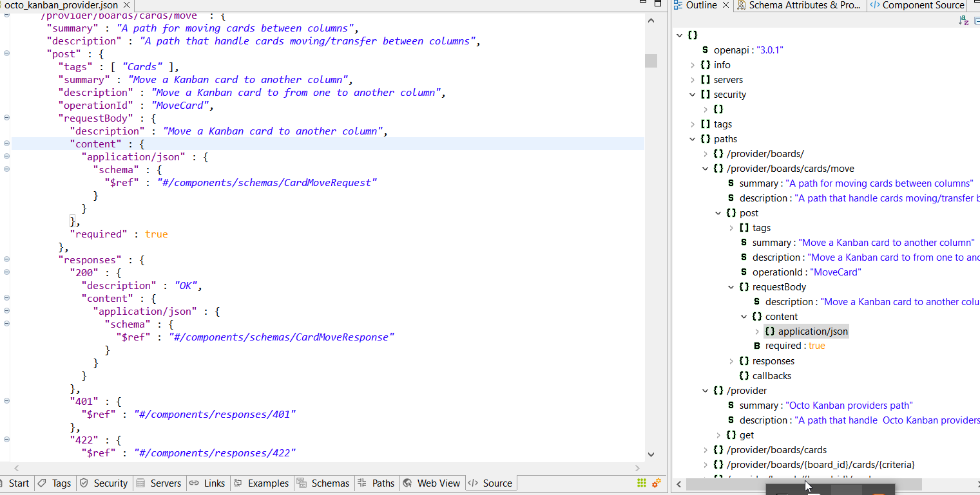Viewport: 980px width, 495px height.
Task: Select the callbacks item in Outline
Action: pyautogui.click(x=771, y=376)
